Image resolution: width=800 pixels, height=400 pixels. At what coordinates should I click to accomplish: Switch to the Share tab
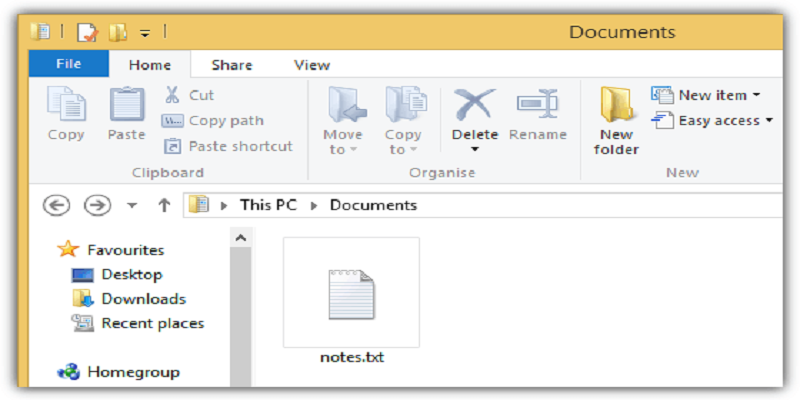232,65
